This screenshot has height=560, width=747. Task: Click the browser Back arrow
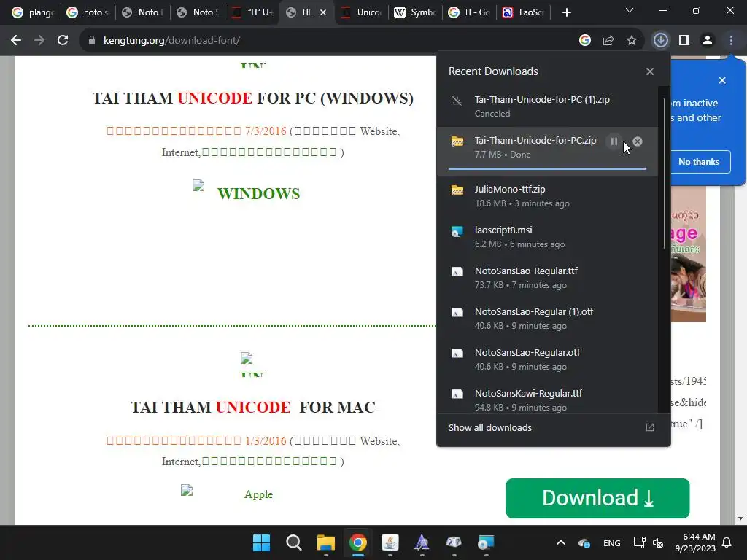(x=16, y=41)
